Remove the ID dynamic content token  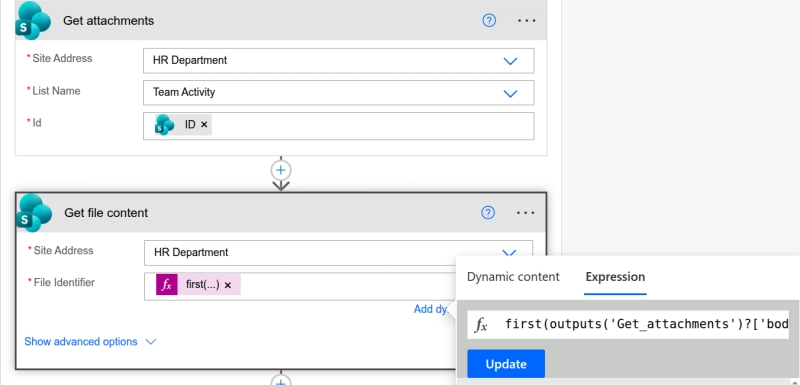[x=204, y=124]
